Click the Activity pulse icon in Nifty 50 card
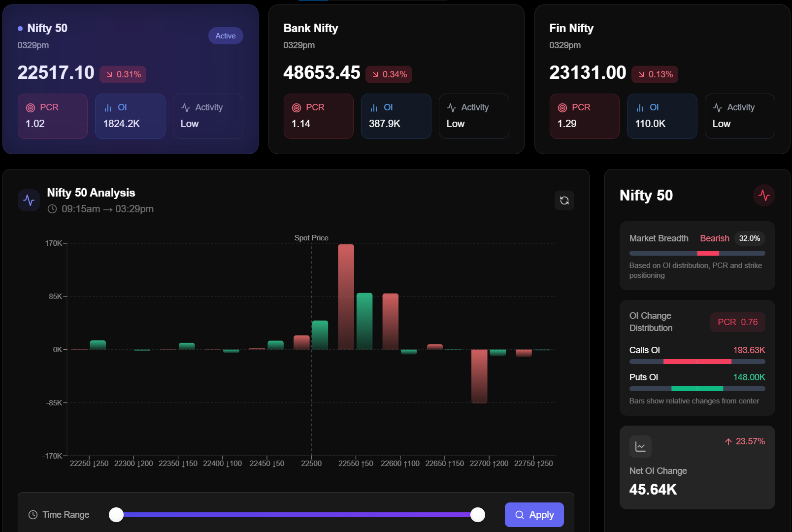792x532 pixels. [x=186, y=108]
